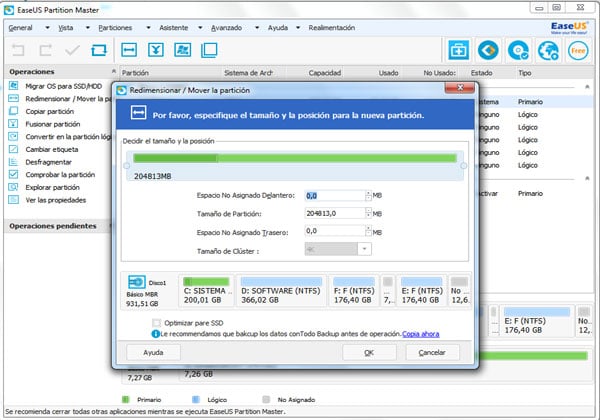The width and height of the screenshot is (600, 420).
Task: Expand the Asistente menu arrow
Action: click(x=200, y=28)
